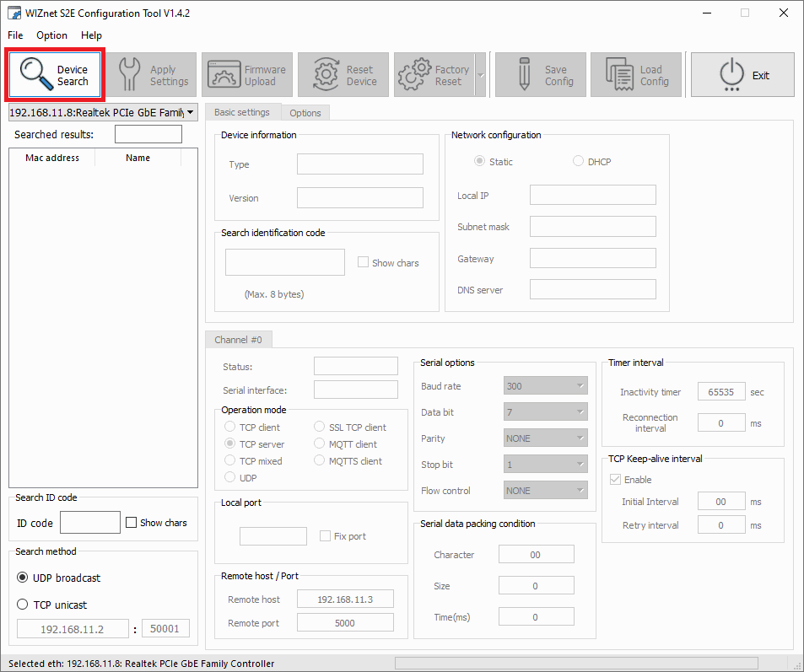Click the Load Config document icon
Screen dimensions: 804x672
(x=618, y=75)
